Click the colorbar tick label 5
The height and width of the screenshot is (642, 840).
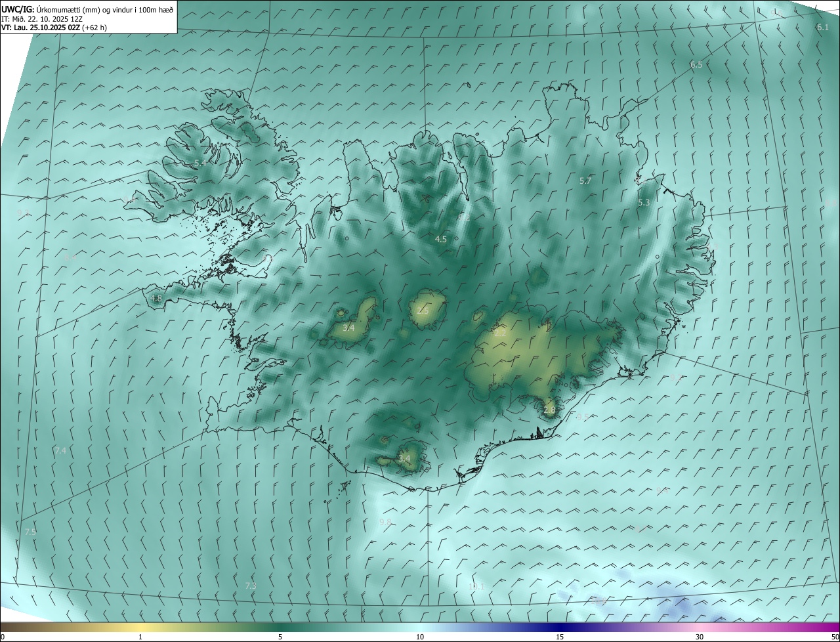click(280, 637)
